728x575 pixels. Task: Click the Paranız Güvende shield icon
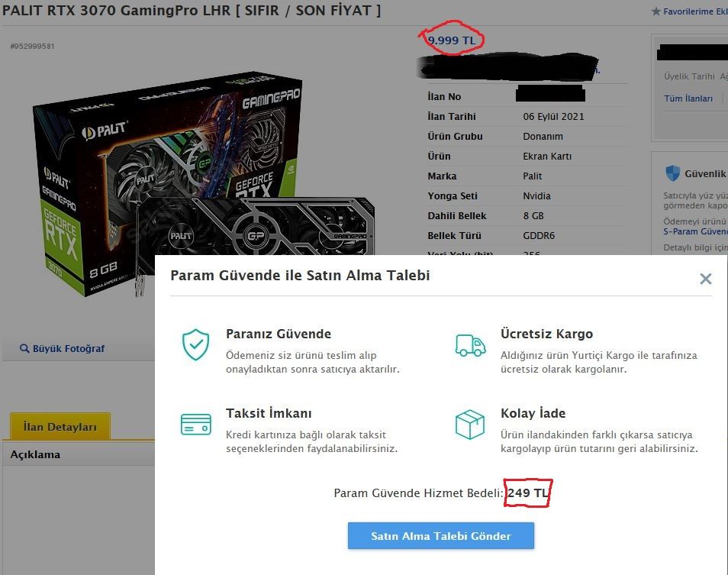[x=195, y=344]
